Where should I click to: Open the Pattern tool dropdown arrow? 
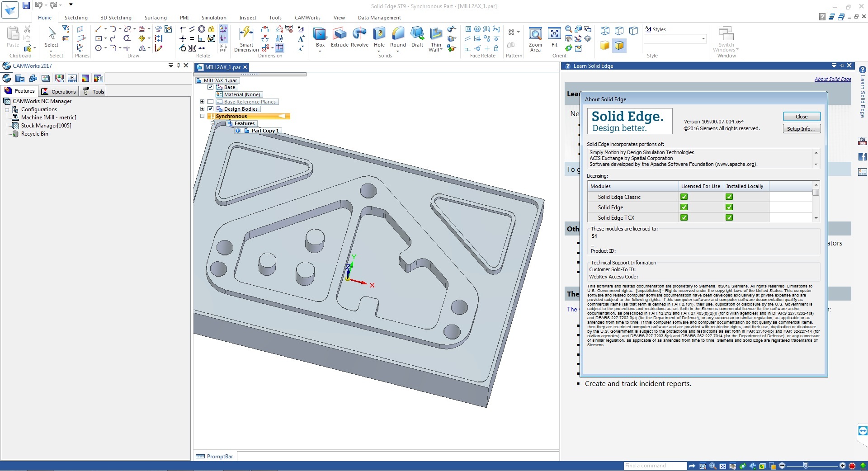(x=518, y=32)
